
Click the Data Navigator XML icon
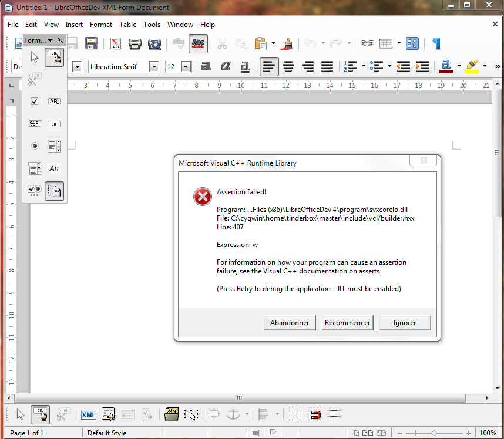pyautogui.click(x=89, y=415)
